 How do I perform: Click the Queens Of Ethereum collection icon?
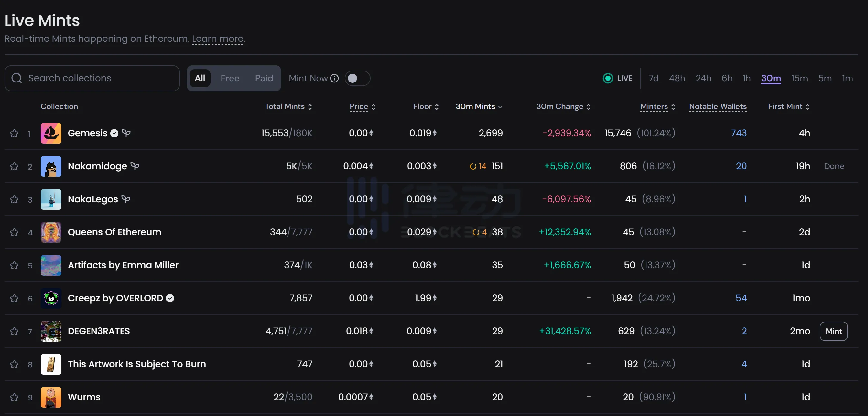(x=51, y=232)
